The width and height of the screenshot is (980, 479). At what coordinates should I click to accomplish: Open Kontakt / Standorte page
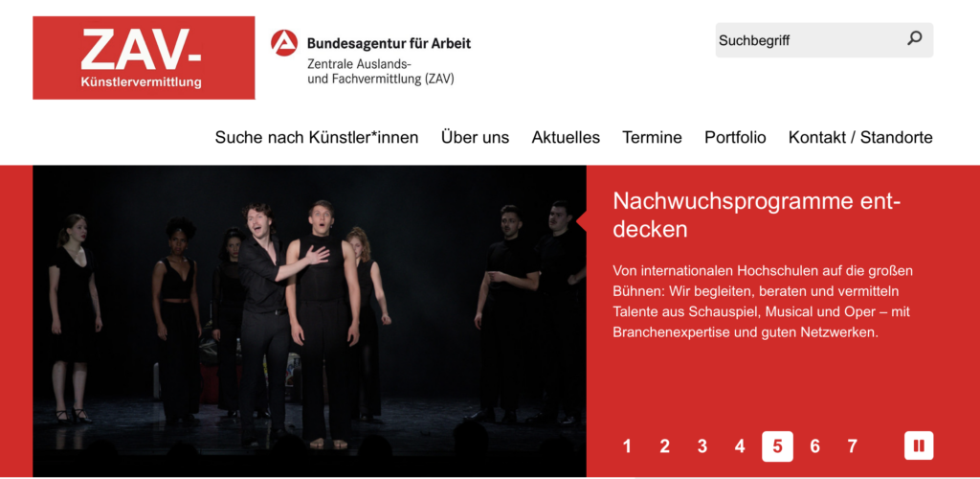tap(860, 138)
